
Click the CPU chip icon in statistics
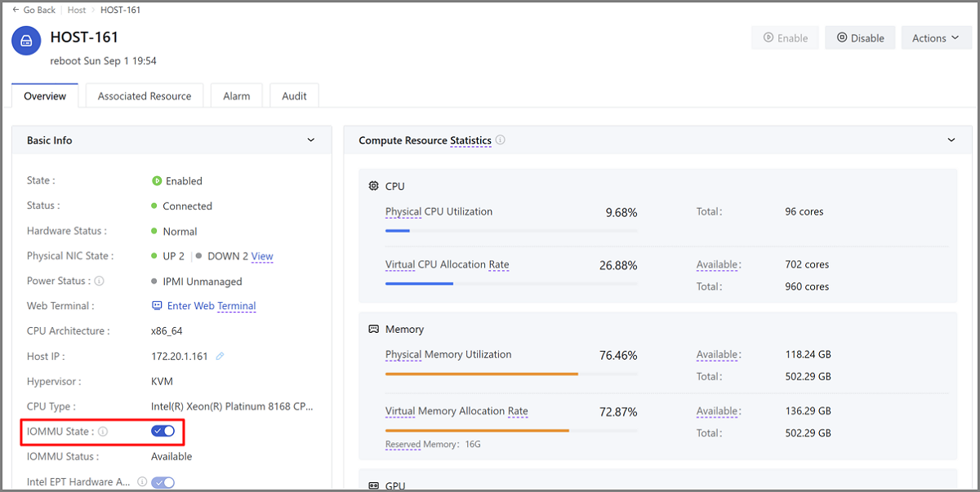tap(373, 186)
